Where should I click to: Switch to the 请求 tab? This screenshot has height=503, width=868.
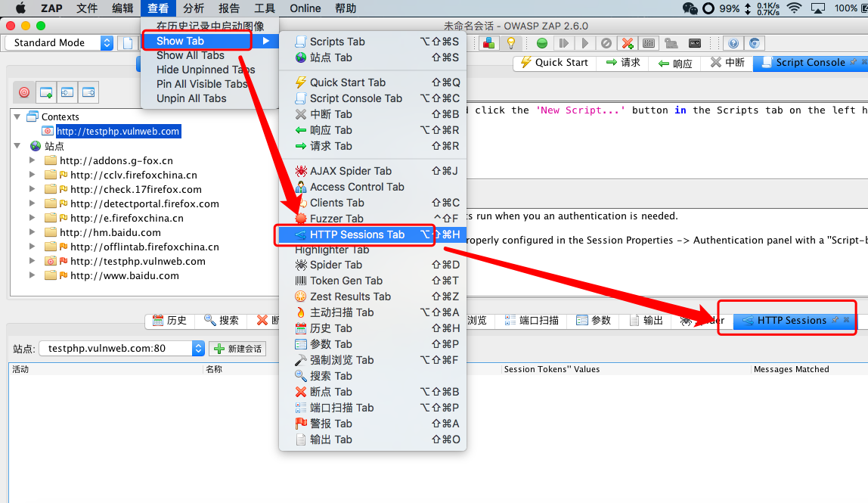[623, 63]
